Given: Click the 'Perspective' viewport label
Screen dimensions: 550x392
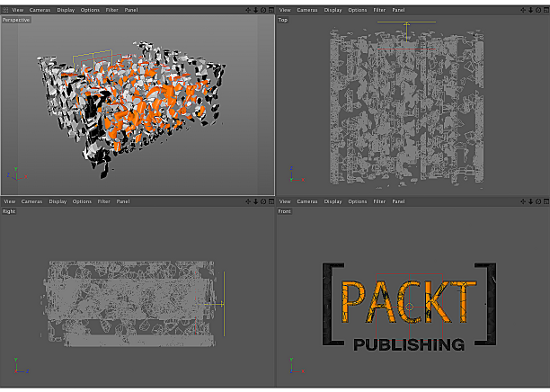Looking at the screenshot, I should click(x=16, y=20).
